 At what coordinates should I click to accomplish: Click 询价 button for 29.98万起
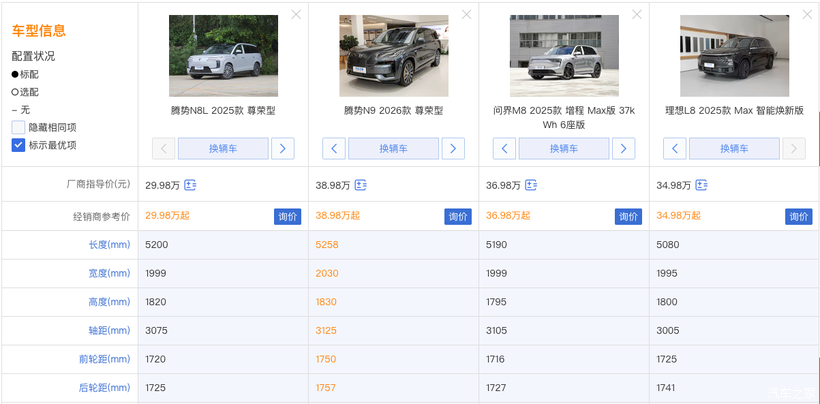coord(288,216)
